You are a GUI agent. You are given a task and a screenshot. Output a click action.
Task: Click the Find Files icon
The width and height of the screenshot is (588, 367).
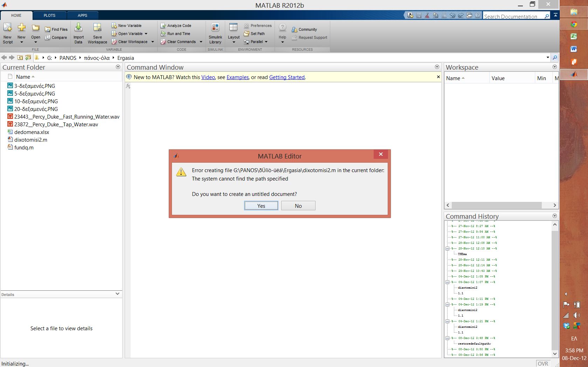click(x=48, y=29)
